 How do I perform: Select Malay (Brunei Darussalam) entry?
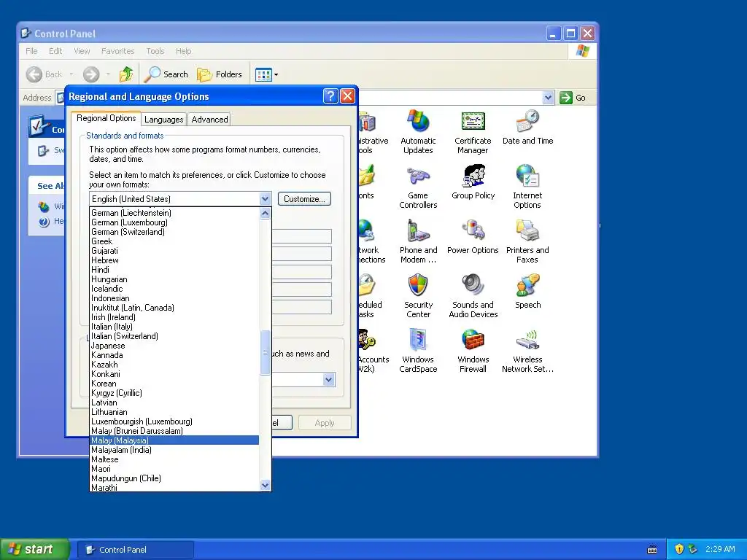(x=174, y=431)
